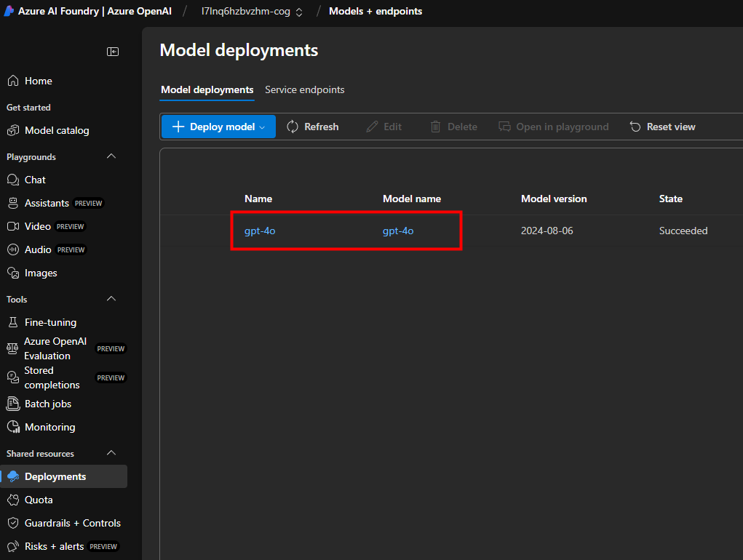Click the Models + endpoints breadcrumb
Viewport: 743px width, 560px height.
click(x=376, y=12)
